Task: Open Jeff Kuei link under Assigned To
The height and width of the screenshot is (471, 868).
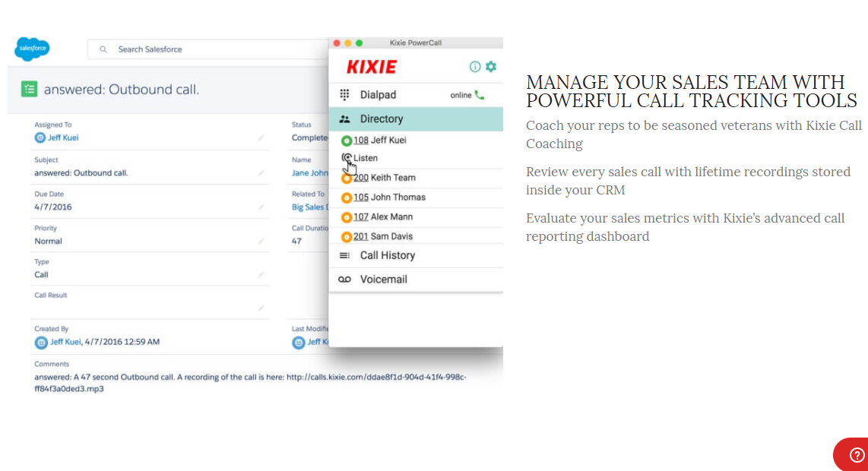Action: [63, 138]
